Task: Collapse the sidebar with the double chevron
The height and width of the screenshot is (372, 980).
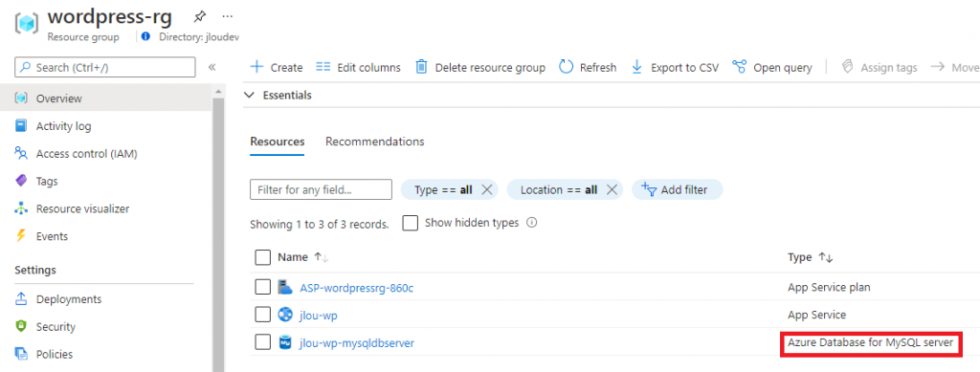Action: [x=212, y=67]
